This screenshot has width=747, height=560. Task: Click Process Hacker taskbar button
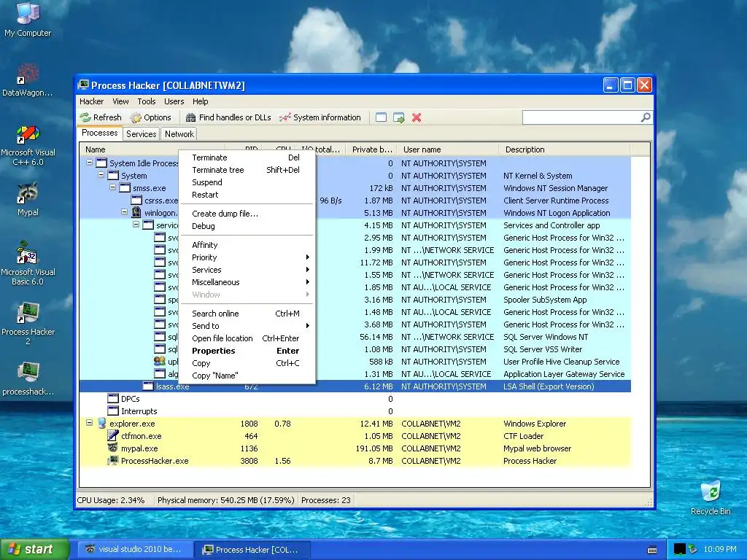coord(252,549)
